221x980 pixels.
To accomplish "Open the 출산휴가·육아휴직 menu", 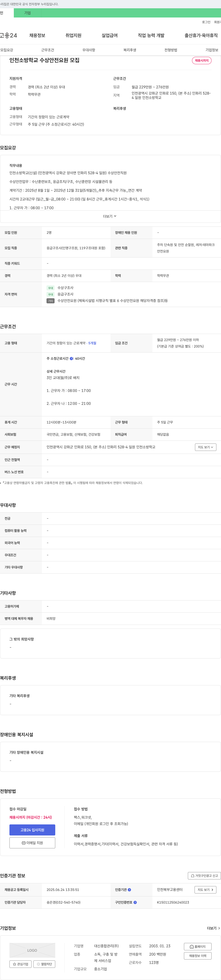I will coord(201,35).
